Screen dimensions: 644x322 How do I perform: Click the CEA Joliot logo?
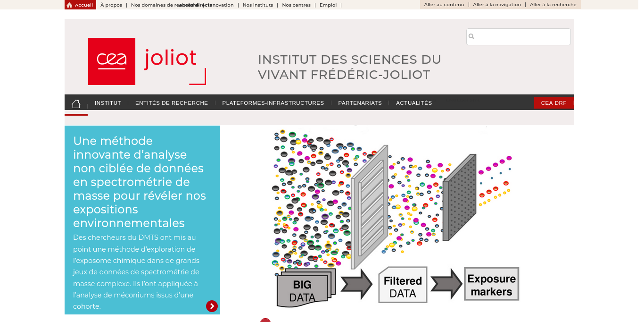coord(147,61)
